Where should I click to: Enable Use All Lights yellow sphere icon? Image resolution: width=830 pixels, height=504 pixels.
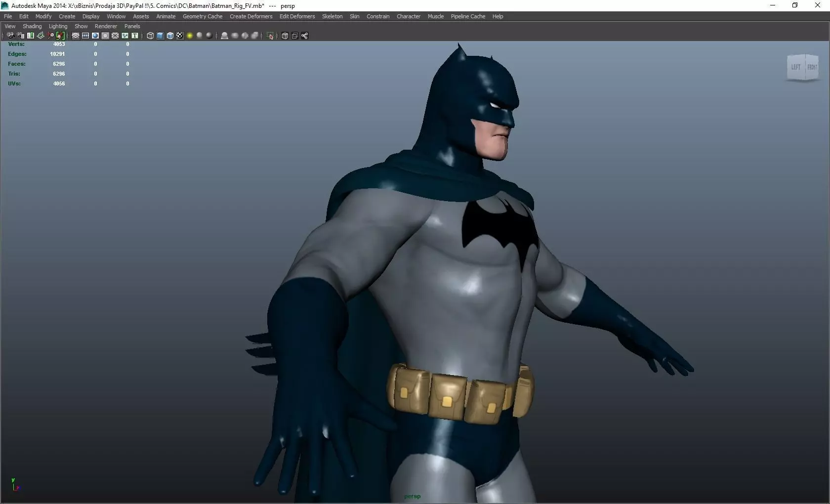point(190,36)
